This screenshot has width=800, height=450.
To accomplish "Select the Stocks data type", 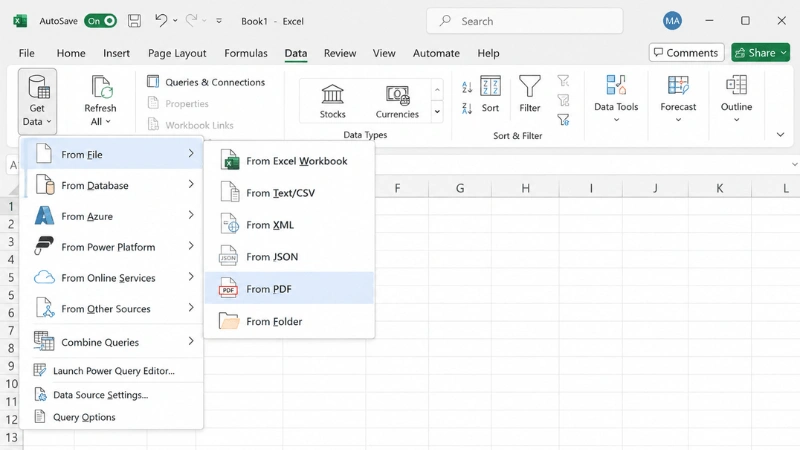I will click(x=333, y=101).
